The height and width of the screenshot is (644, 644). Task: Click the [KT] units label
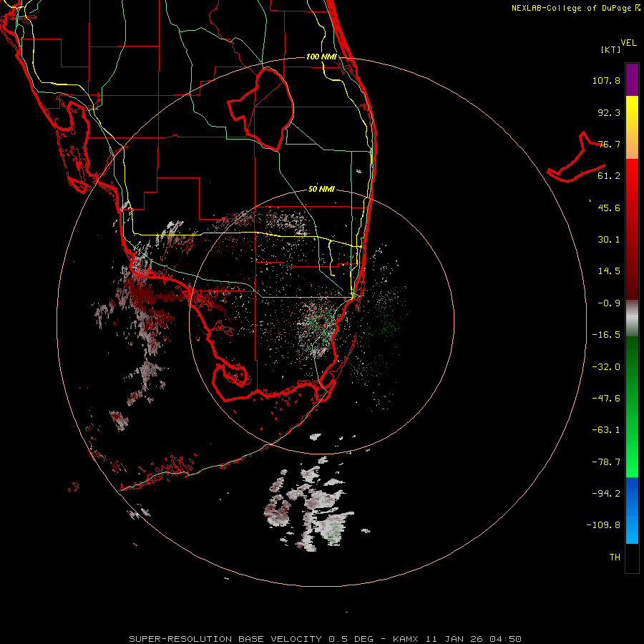(611, 49)
